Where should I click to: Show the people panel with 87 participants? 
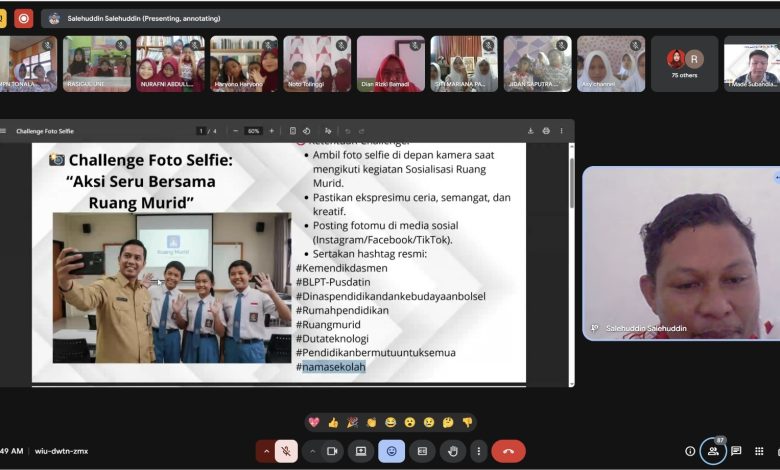713,451
